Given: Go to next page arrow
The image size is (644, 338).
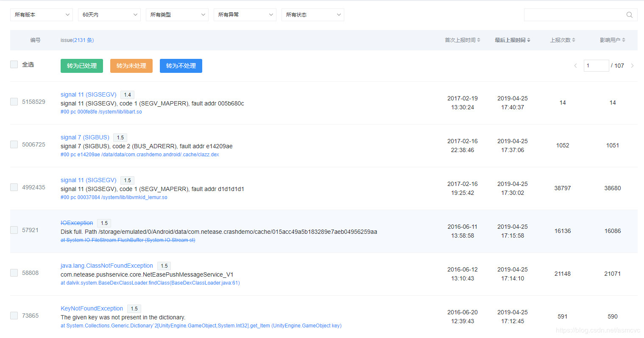Looking at the screenshot, I should [x=632, y=66].
